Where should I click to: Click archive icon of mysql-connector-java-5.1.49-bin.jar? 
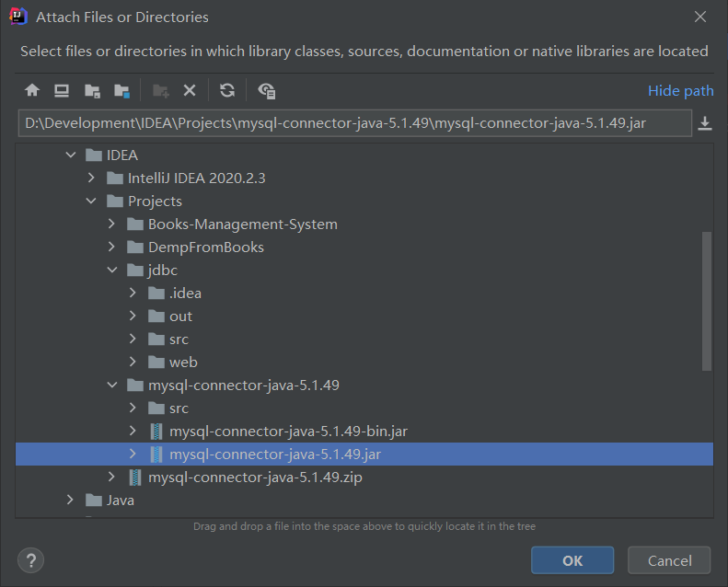click(x=156, y=432)
